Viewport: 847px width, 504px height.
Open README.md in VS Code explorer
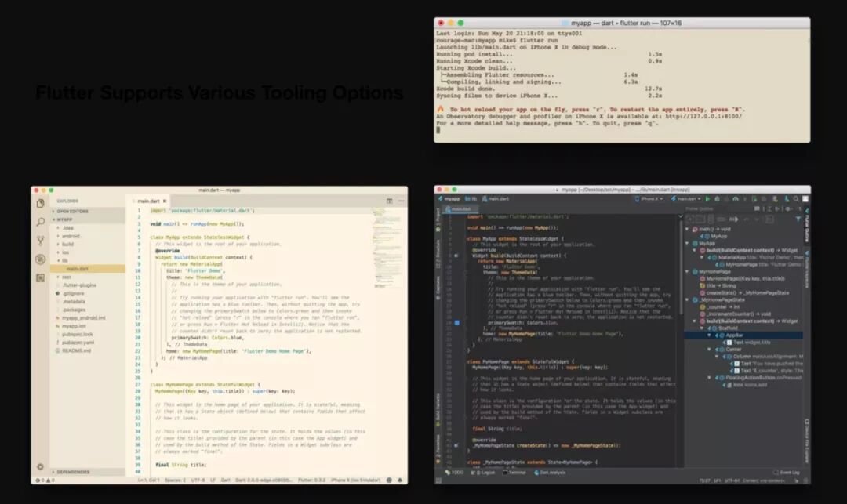(76, 350)
